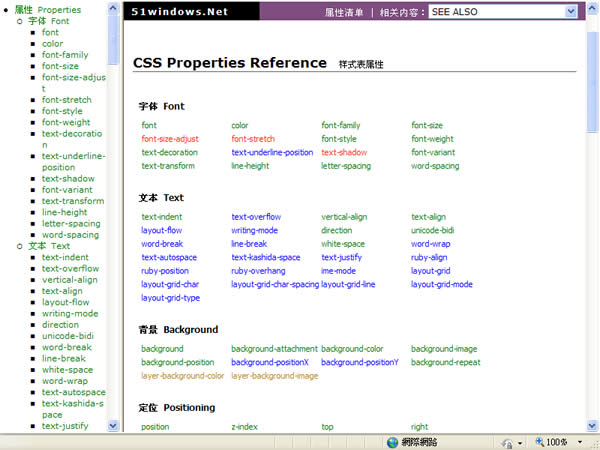The height and width of the screenshot is (450, 600).
Task: Open the text-underline-position link in main content
Action: click(272, 152)
